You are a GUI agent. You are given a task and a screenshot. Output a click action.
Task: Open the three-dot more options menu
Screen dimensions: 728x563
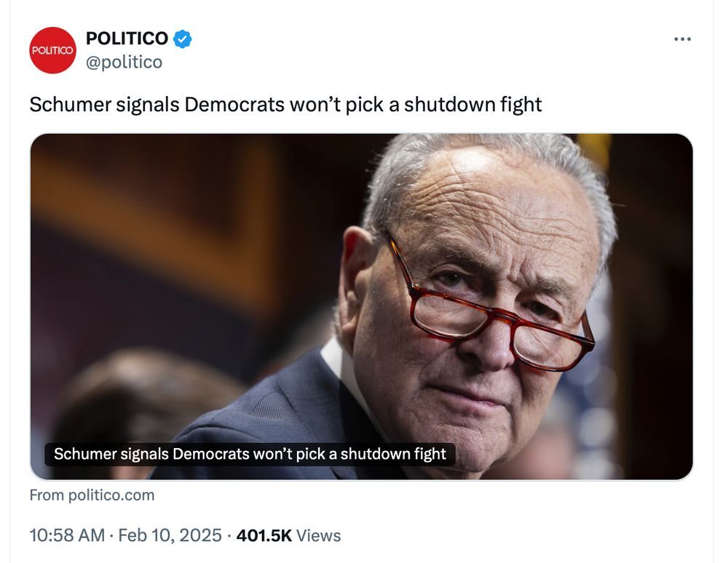point(682,39)
